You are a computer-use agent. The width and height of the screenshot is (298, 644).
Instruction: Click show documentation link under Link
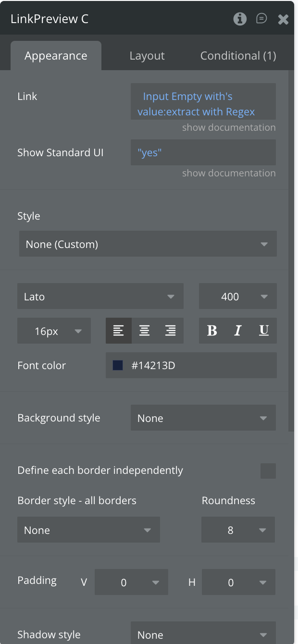click(x=229, y=127)
